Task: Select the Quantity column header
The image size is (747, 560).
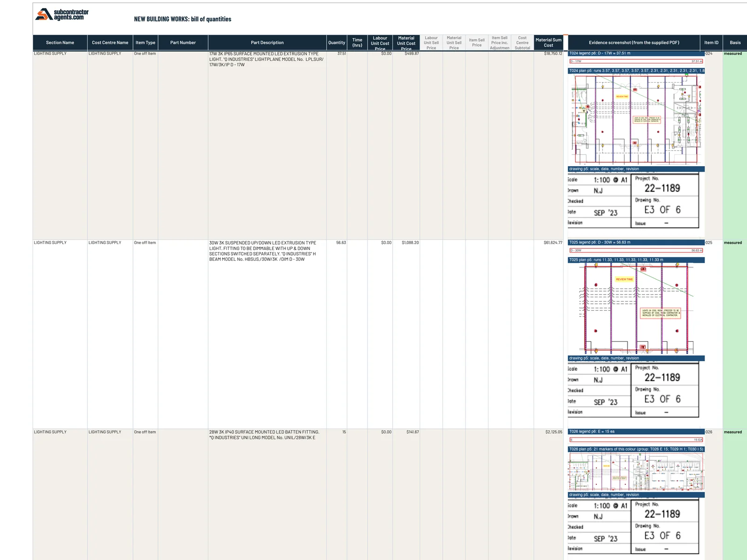Action: pos(337,42)
